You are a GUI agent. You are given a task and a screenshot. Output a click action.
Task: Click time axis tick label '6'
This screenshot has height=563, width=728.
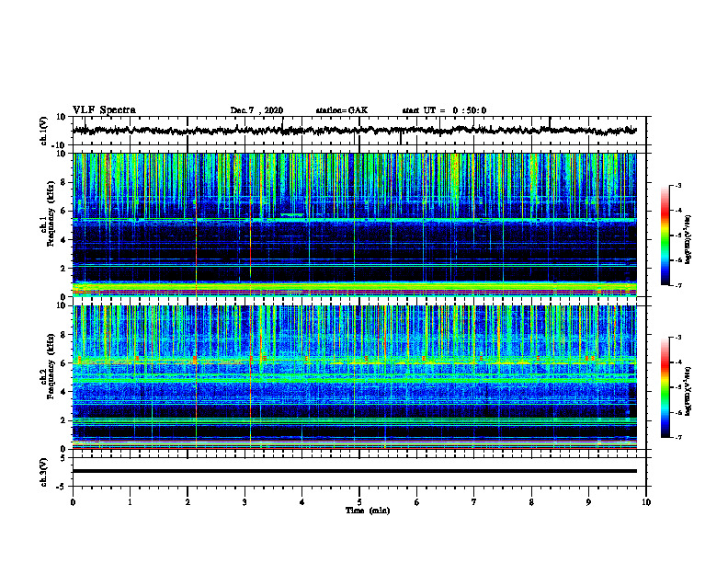(x=416, y=502)
